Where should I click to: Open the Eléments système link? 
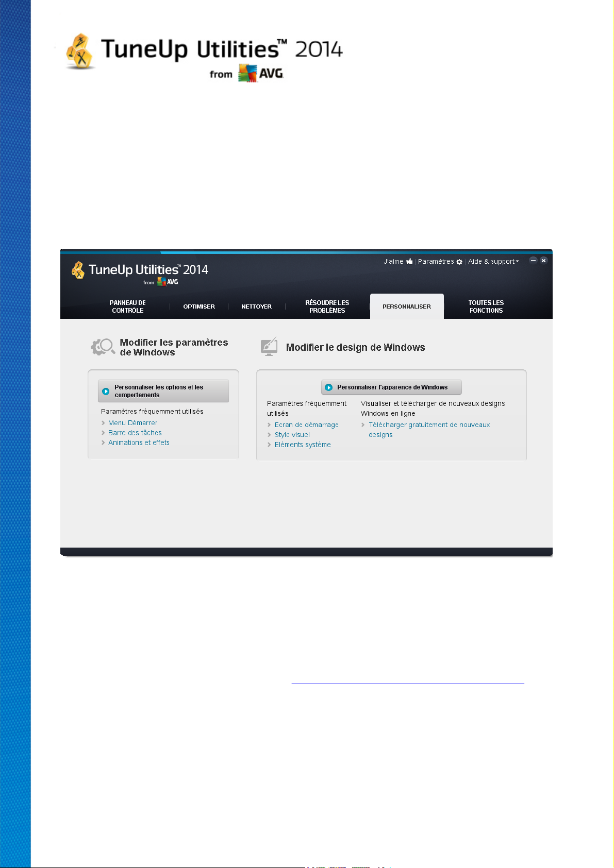[x=303, y=445]
